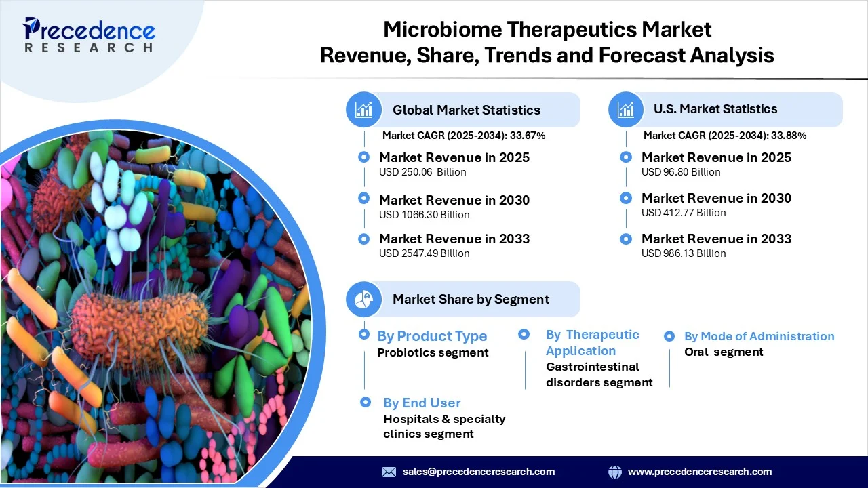Open the www.precedenceresearch.com website link
This screenshot has height=488, width=868.
699,472
